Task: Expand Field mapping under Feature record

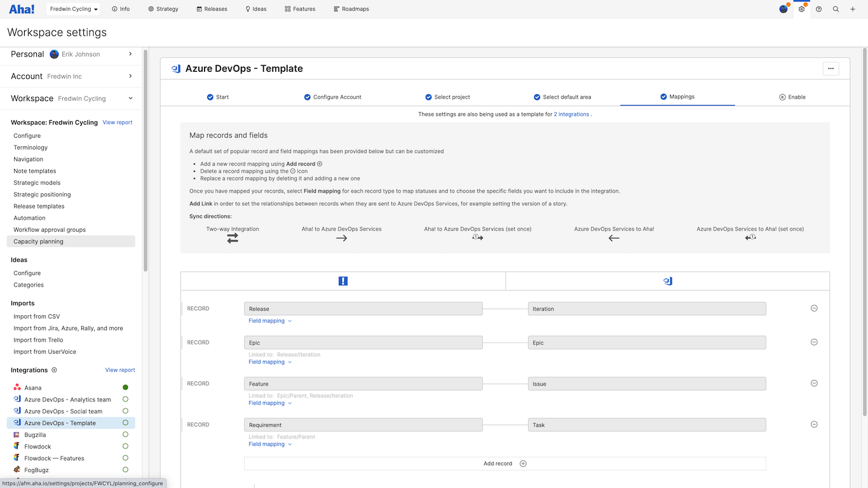Action: [270, 403]
